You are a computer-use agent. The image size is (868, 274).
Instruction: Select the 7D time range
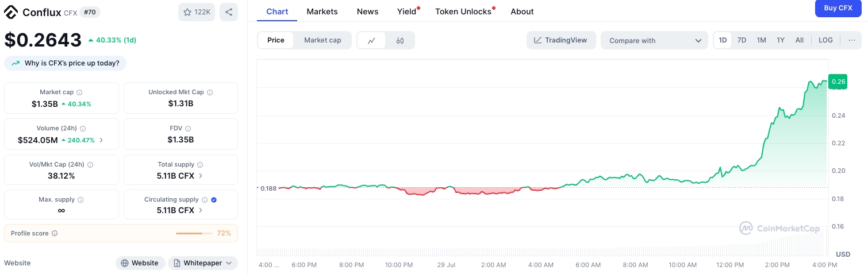(x=742, y=40)
